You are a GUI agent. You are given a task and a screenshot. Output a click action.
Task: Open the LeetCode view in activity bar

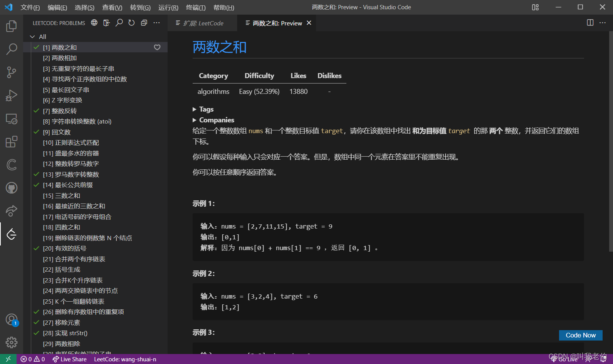[x=12, y=234]
